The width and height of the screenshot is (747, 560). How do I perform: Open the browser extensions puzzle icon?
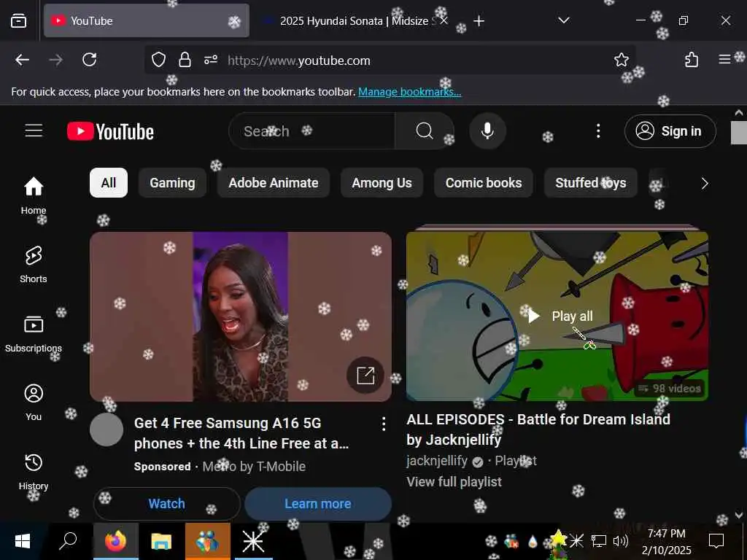pyautogui.click(x=692, y=60)
